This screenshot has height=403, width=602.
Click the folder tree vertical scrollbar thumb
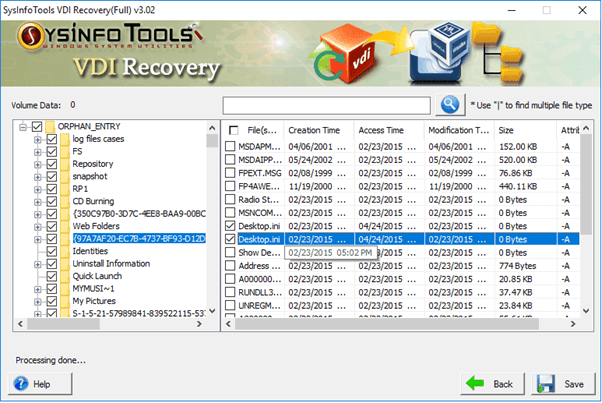click(212, 140)
